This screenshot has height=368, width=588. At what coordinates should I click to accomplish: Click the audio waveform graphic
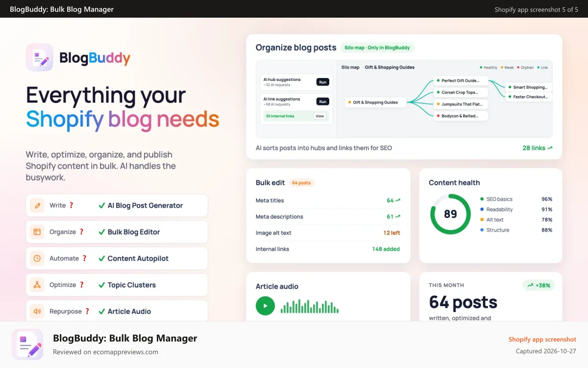coord(310,306)
